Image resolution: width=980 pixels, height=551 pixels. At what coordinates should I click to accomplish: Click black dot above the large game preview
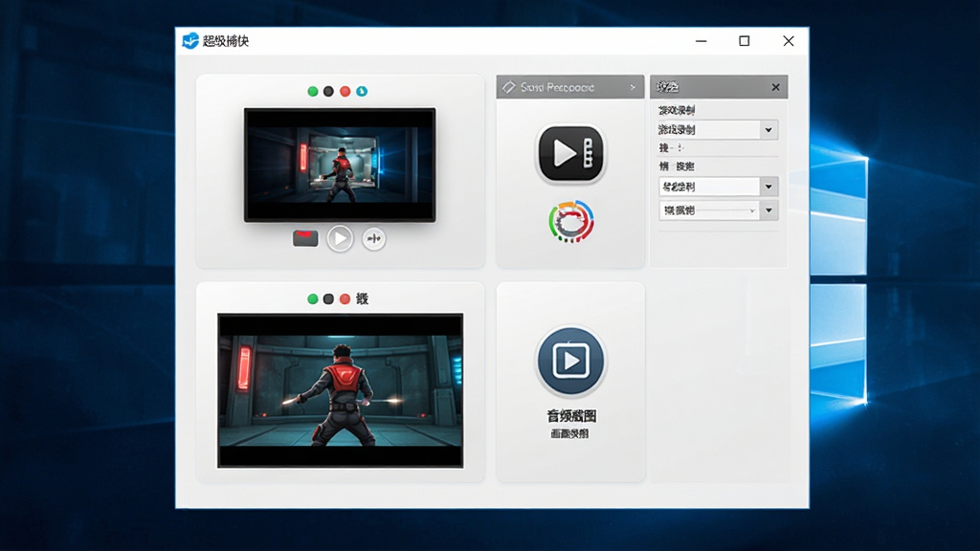[x=329, y=299]
